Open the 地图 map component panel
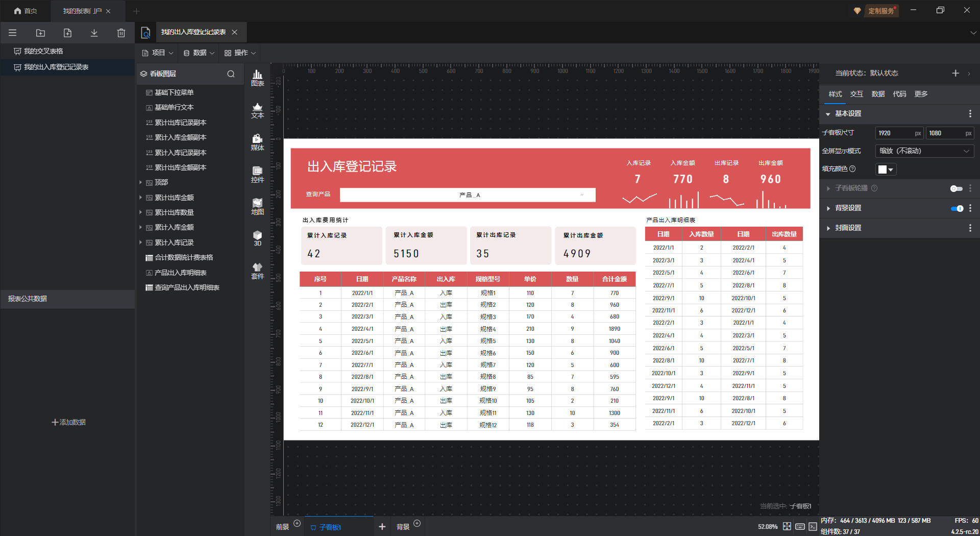 (257, 207)
